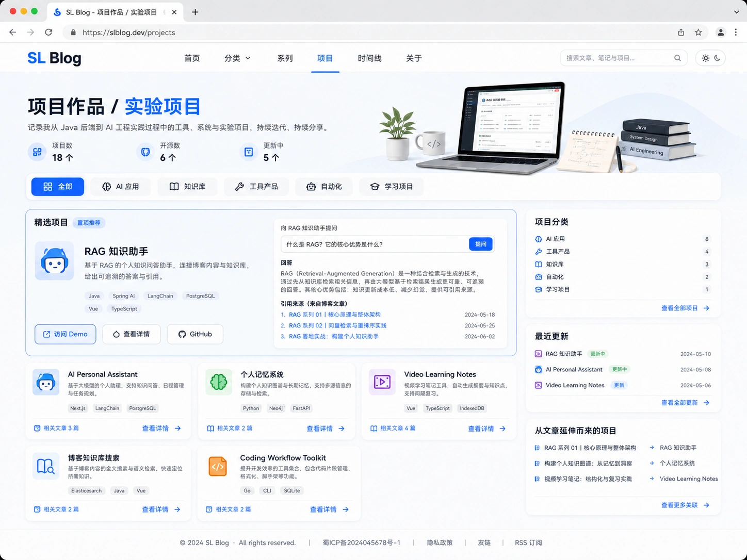Click the 访问 Demo button
The height and width of the screenshot is (560, 747).
point(66,334)
